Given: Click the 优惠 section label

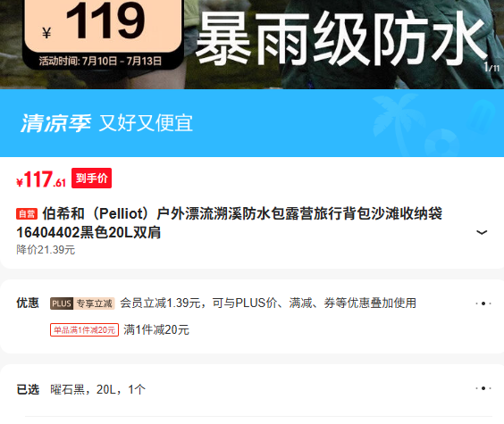Looking at the screenshot, I should coord(28,303).
